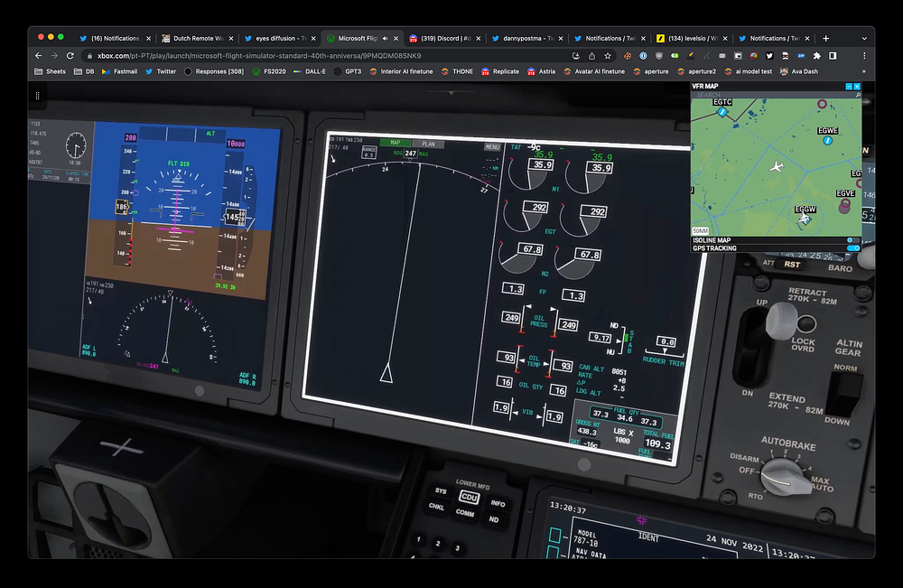Open the FS2020 bookmark
The height and width of the screenshot is (588, 903).
269,71
